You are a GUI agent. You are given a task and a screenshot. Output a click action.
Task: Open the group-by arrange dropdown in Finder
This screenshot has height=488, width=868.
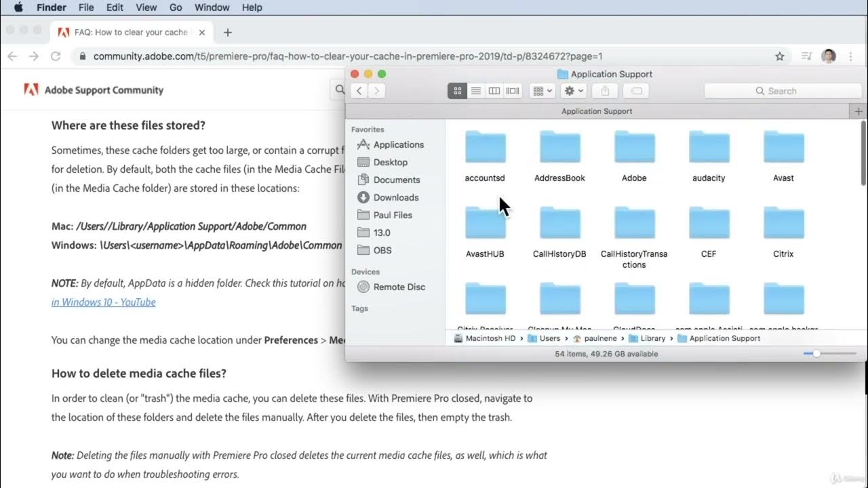click(542, 91)
